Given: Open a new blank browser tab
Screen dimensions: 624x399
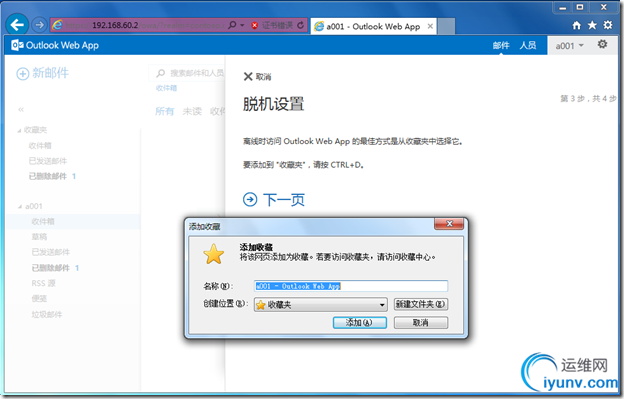Looking at the screenshot, I should 446,26.
